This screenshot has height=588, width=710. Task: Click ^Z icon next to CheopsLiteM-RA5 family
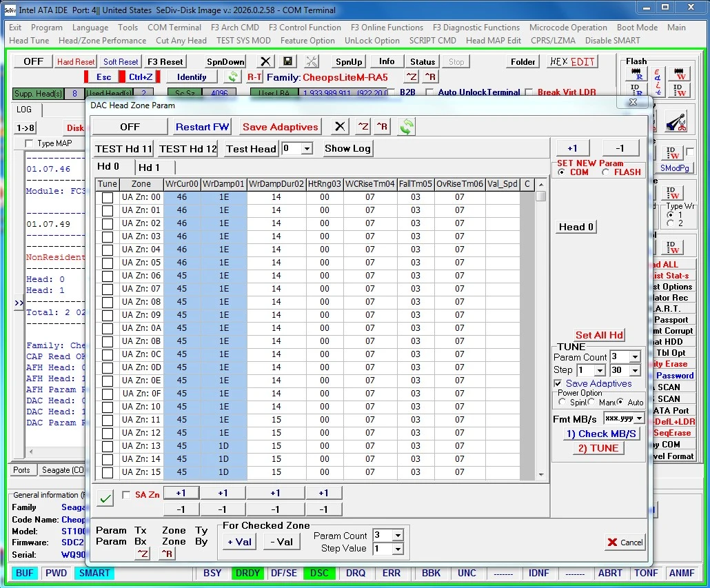point(411,77)
